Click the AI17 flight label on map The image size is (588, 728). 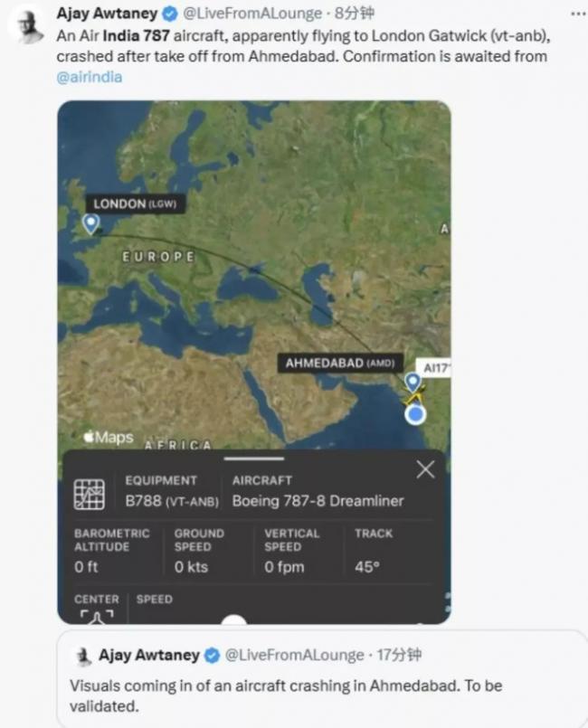(x=436, y=368)
